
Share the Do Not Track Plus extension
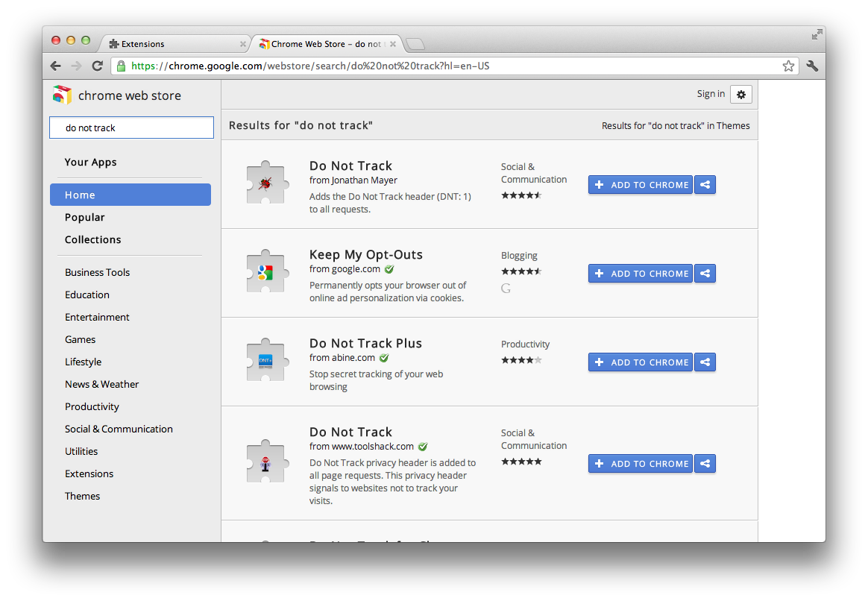tap(705, 362)
